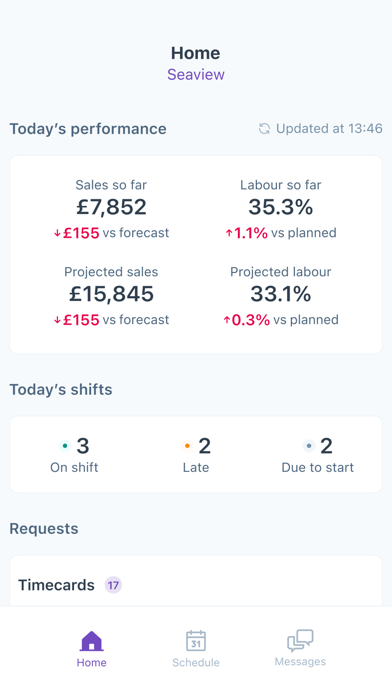
Task: View the 2 Late employees
Action: click(x=196, y=455)
